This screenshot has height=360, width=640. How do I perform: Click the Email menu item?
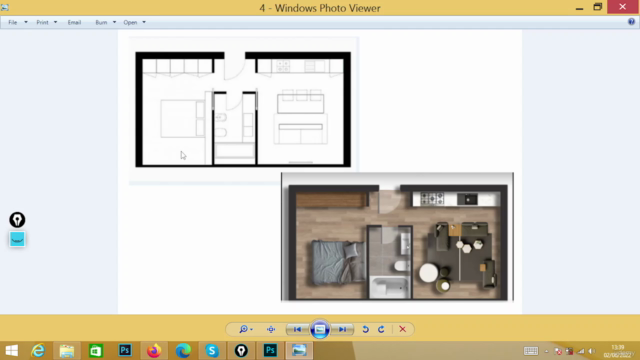[x=74, y=22]
